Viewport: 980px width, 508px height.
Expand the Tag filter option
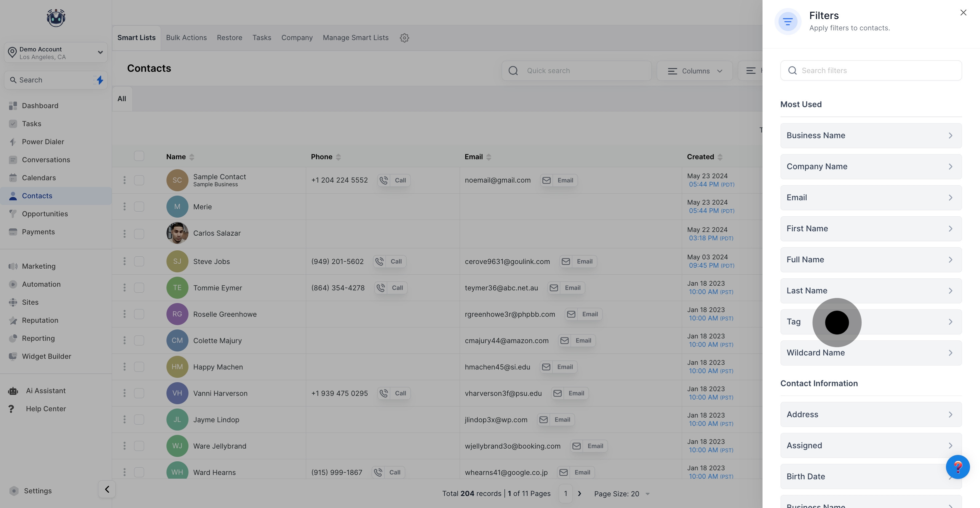pyautogui.click(x=871, y=322)
